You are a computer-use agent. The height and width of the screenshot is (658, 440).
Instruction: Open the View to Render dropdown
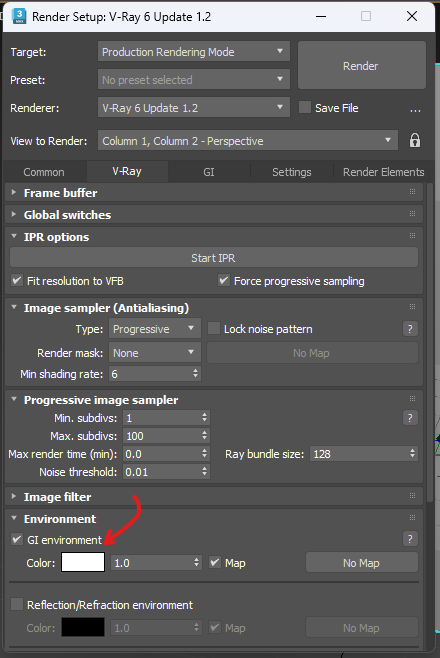247,141
